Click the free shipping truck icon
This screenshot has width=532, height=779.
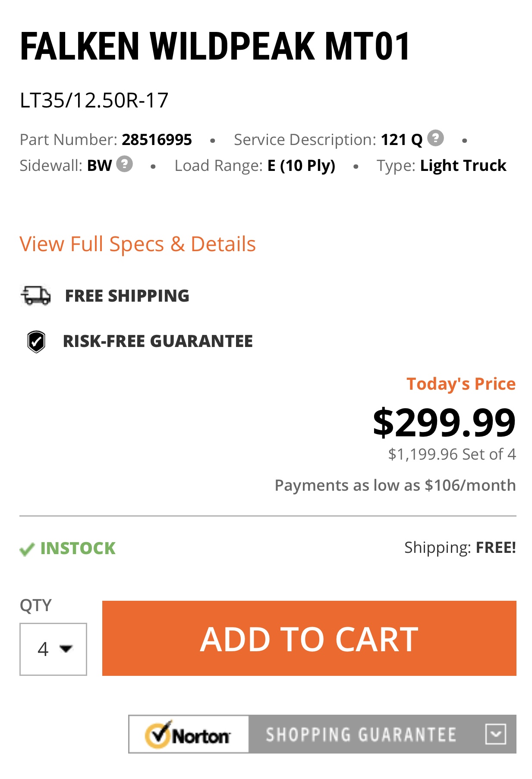tap(36, 296)
